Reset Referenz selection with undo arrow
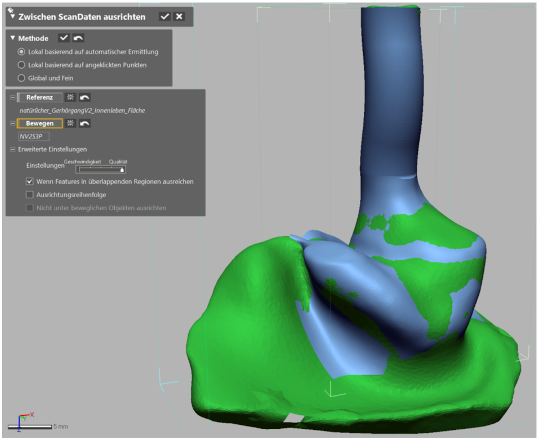Screen dimensions: 539x440 pyautogui.click(x=85, y=97)
